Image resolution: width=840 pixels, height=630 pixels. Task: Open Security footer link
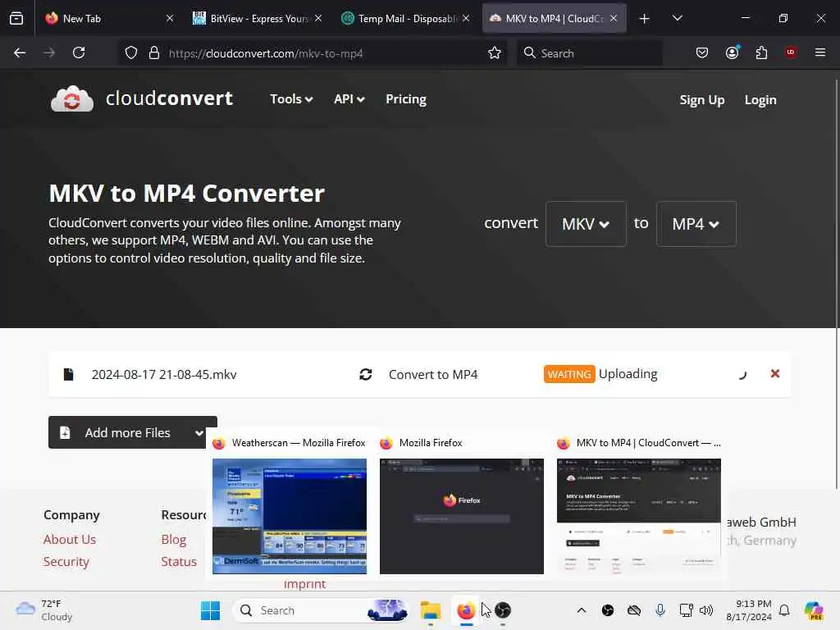pyautogui.click(x=66, y=561)
